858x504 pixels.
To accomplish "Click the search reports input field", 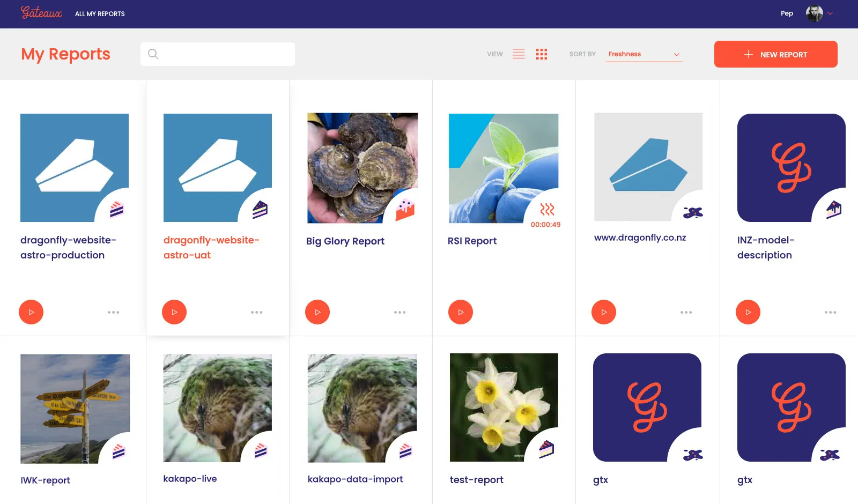I will (218, 54).
